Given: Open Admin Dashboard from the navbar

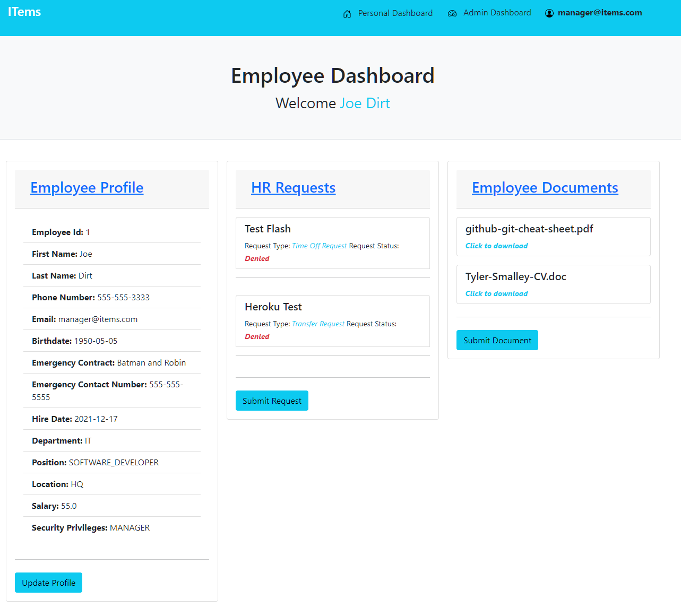Looking at the screenshot, I should 497,13.
